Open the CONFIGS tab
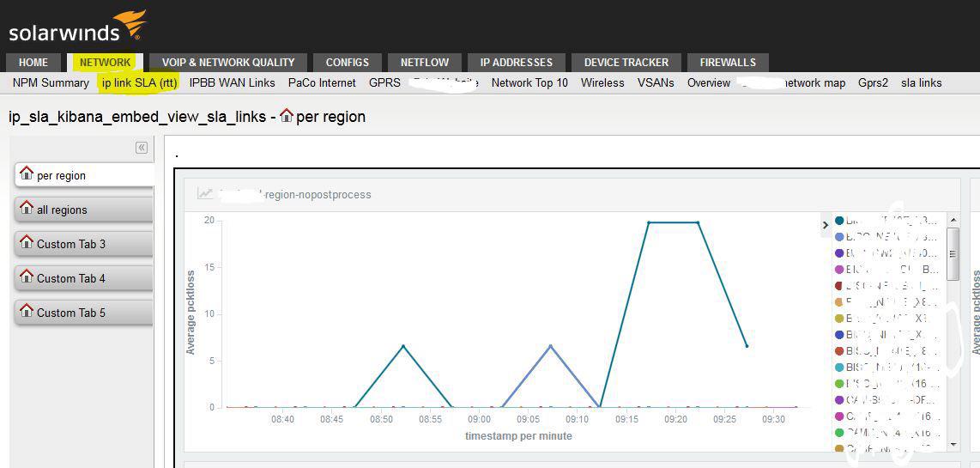 348,63
